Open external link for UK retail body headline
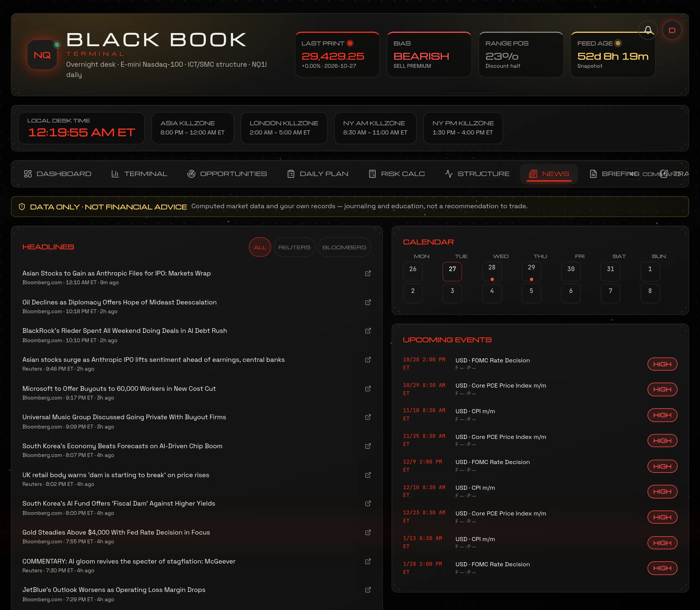The image size is (700, 610). click(368, 475)
